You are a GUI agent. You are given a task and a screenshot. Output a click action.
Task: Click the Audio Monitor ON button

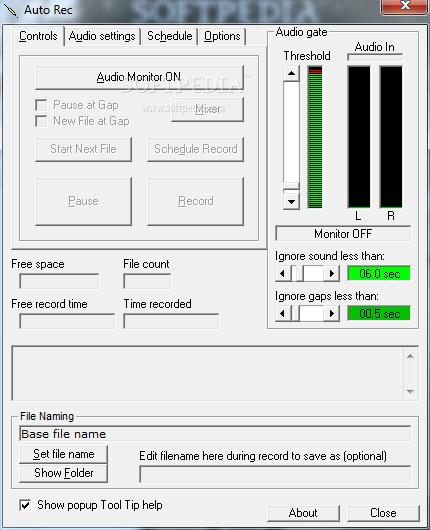tap(139, 77)
